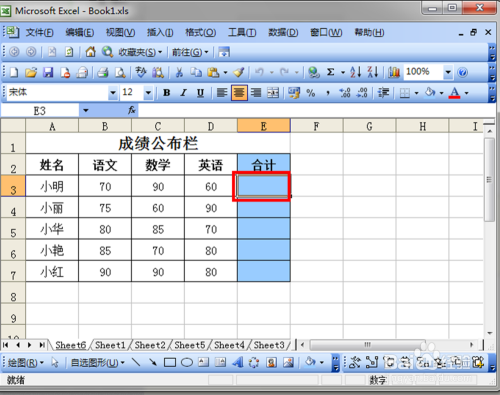Sort descending with the Z-A icon
The image size is (500, 395).
(x=373, y=72)
